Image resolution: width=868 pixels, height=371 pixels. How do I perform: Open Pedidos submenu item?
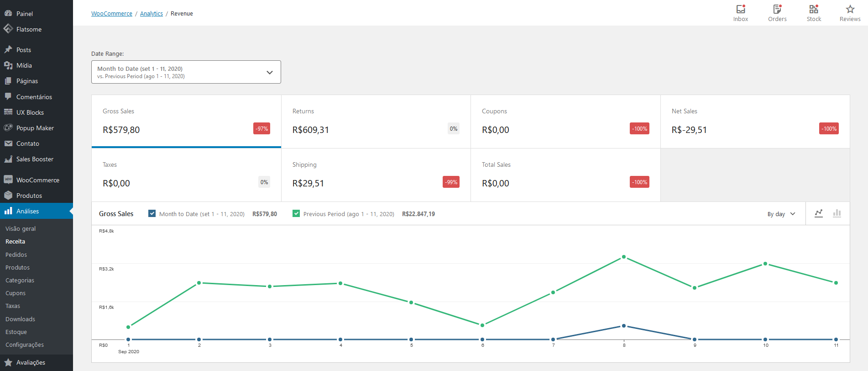click(x=16, y=254)
